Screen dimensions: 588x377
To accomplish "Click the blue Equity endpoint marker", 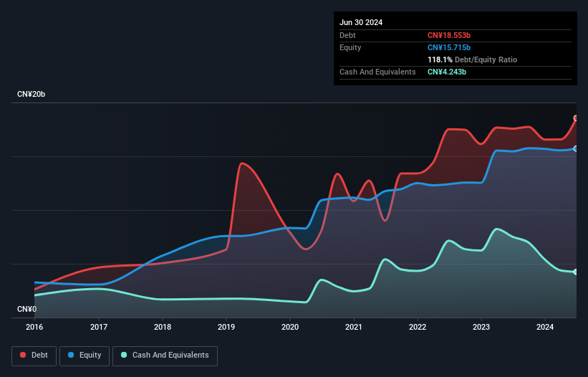I will coord(576,149).
